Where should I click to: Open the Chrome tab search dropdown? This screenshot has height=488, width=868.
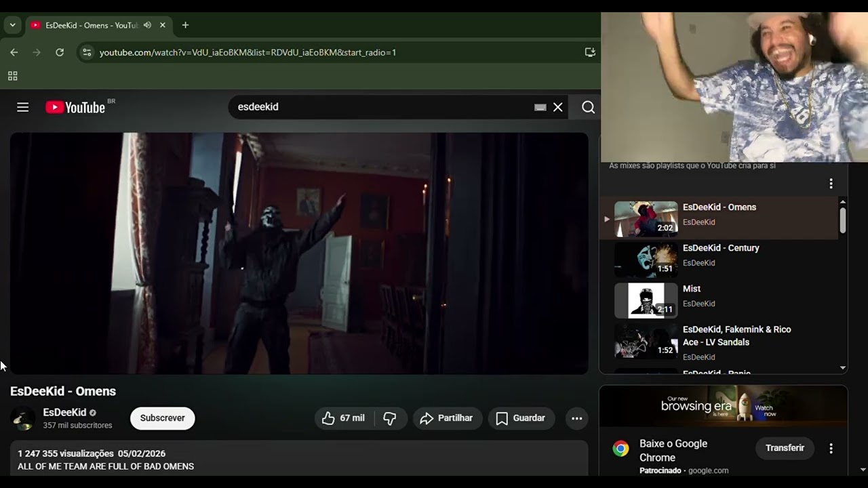point(12,25)
